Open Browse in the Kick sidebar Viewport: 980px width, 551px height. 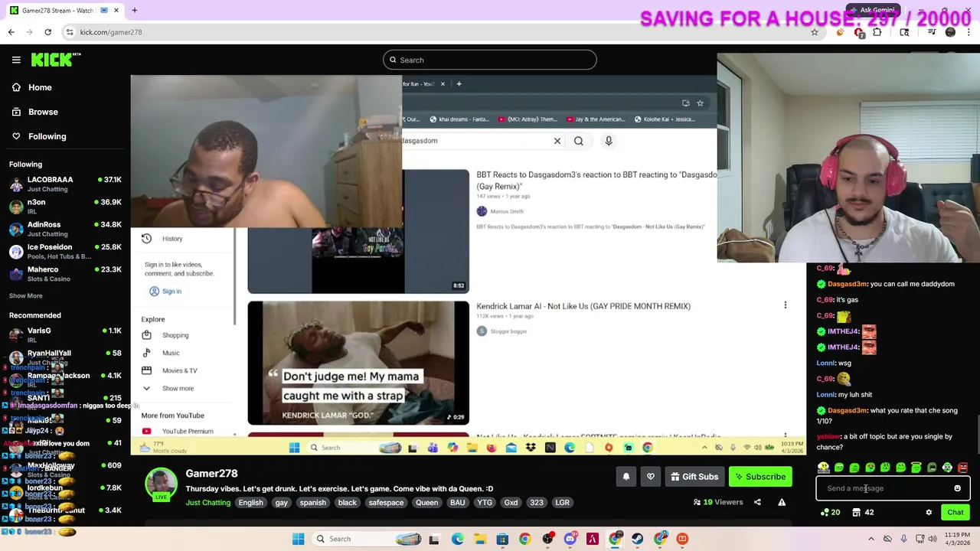34,112
